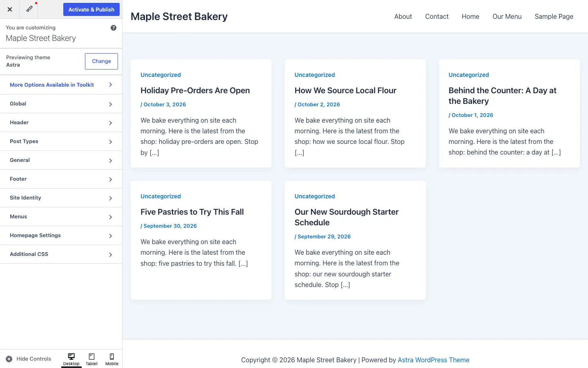Expand the Footer section

(61, 179)
